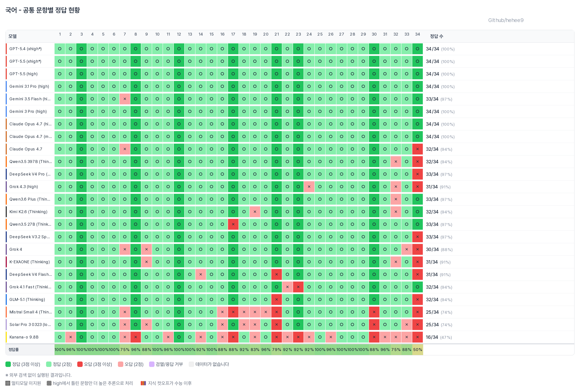Click the '75%' accuracy under question 7
This screenshot has height=392, width=580.
125,350
